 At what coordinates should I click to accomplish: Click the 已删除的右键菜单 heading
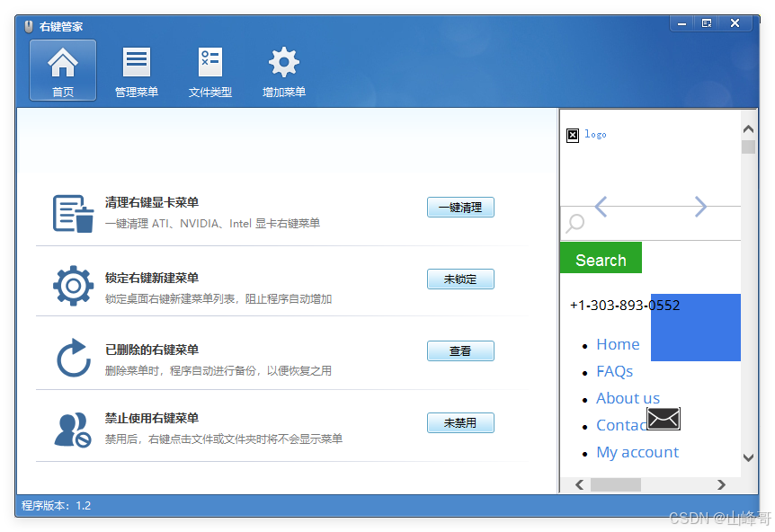click(x=152, y=350)
